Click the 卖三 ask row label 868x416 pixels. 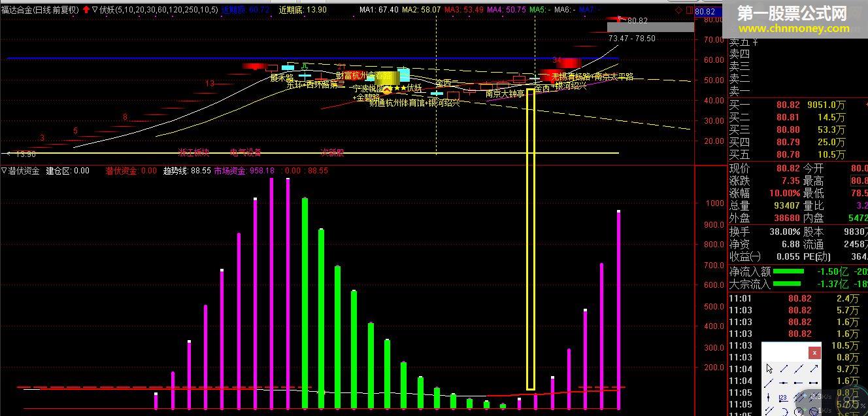click(740, 66)
